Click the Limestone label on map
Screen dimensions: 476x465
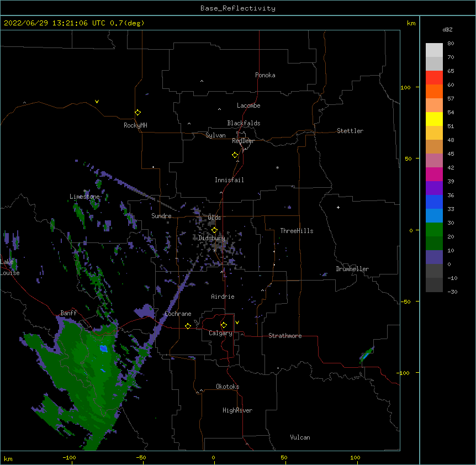point(84,197)
